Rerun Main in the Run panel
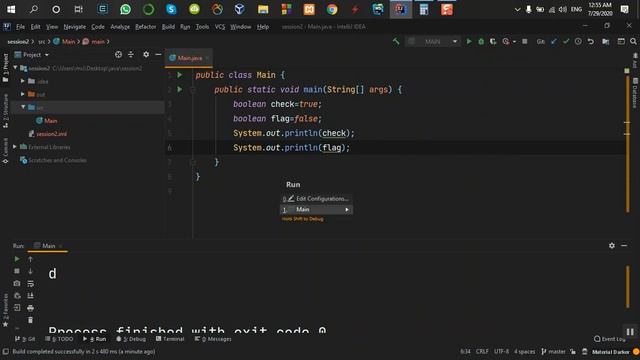The width and height of the screenshot is (640, 360). coord(17,259)
